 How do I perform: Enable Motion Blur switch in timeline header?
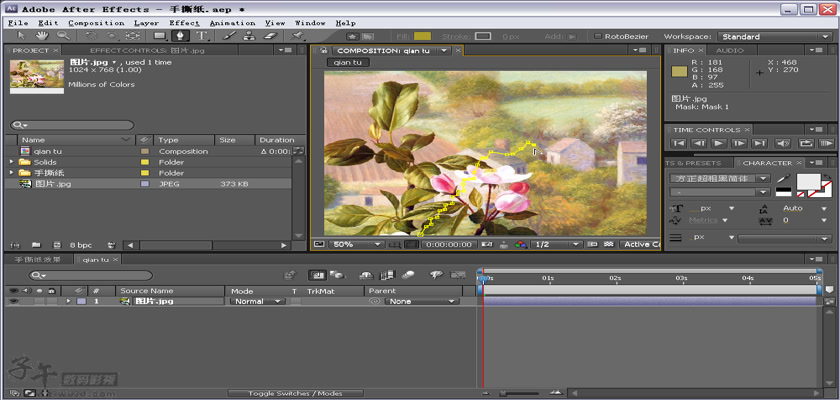coord(408,275)
